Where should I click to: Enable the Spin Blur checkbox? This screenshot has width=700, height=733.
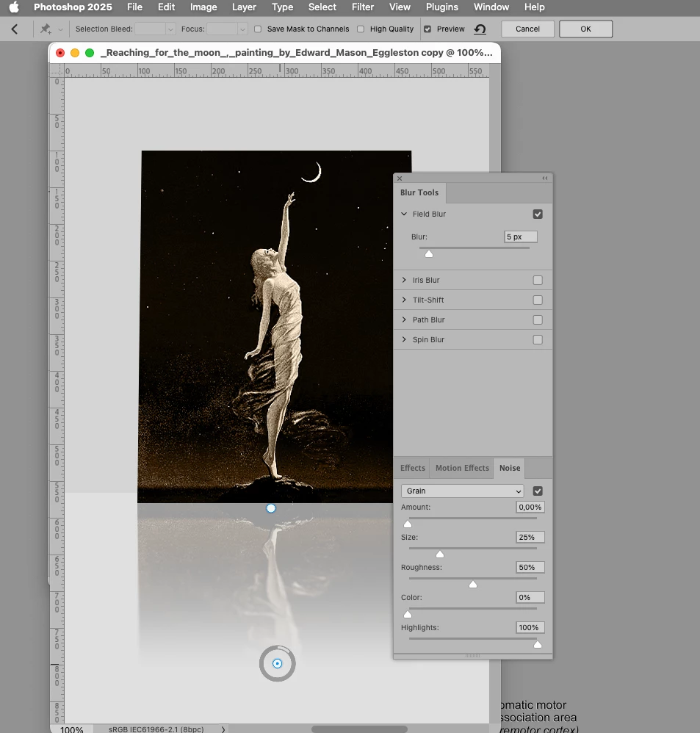[538, 340]
